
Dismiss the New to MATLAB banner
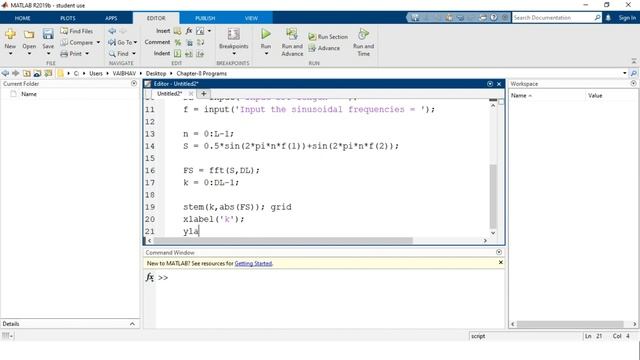(501, 262)
